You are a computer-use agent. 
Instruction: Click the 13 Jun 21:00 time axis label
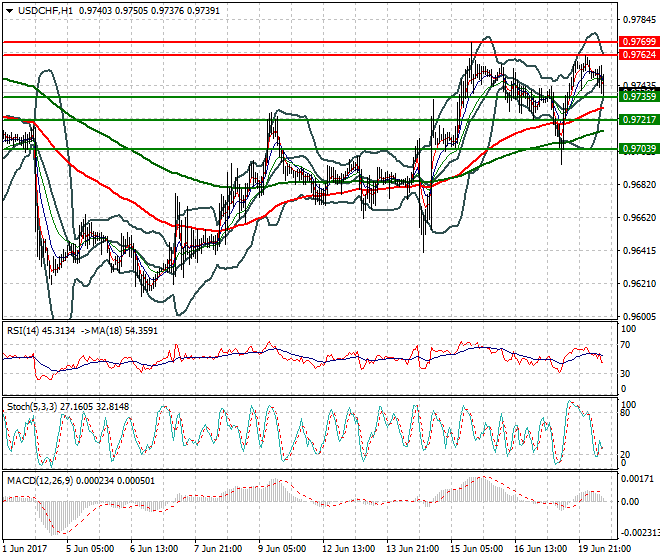412,549
